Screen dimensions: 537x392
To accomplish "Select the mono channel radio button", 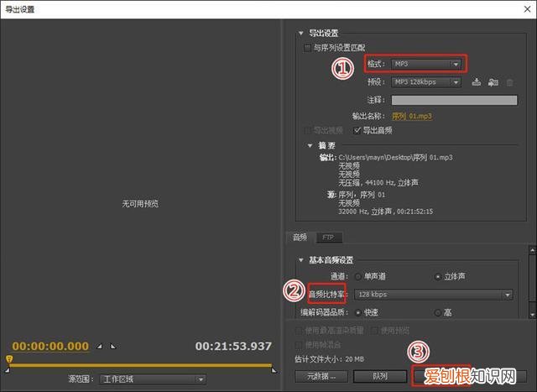I will 358,276.
